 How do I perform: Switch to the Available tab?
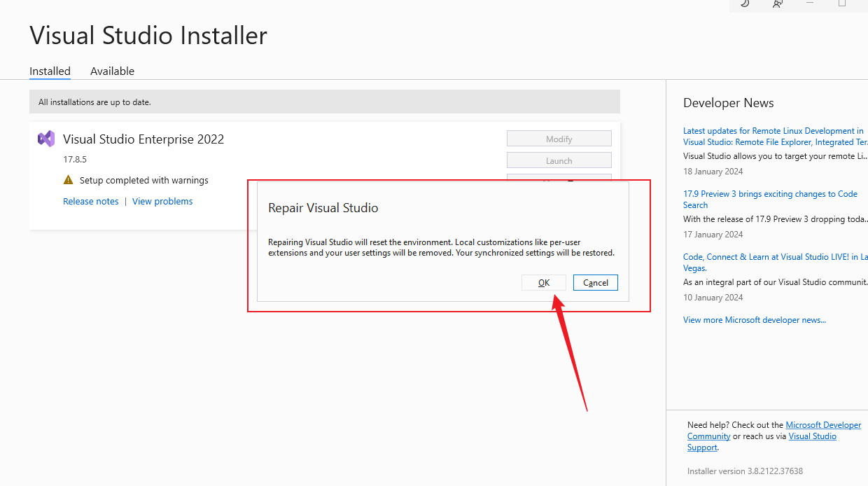point(112,71)
